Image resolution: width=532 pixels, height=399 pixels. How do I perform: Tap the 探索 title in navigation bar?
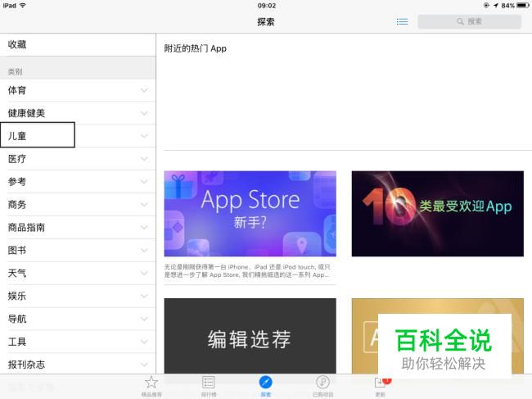click(266, 22)
